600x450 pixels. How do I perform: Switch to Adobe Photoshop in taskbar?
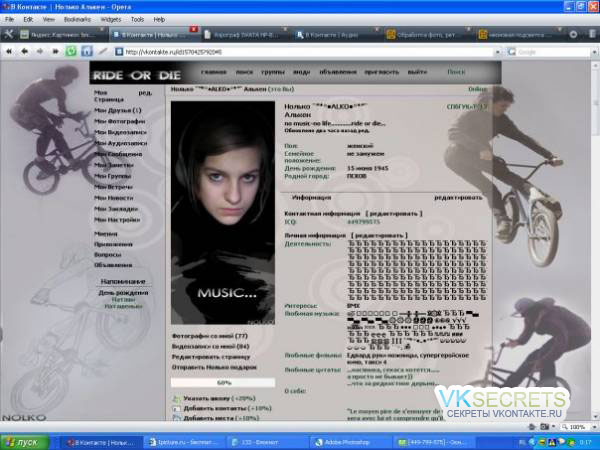click(x=347, y=443)
